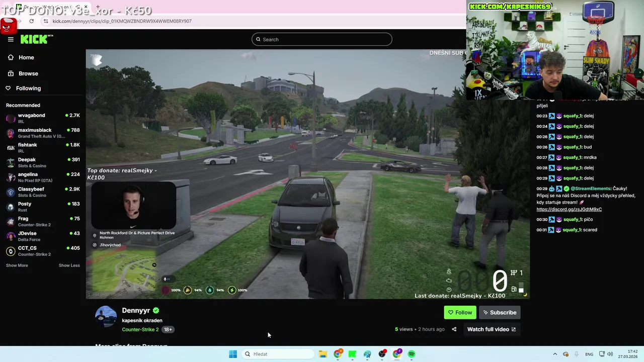Click @StreamElements mention in chat
Image resolution: width=644 pixels, height=362 pixels.
(x=590, y=189)
